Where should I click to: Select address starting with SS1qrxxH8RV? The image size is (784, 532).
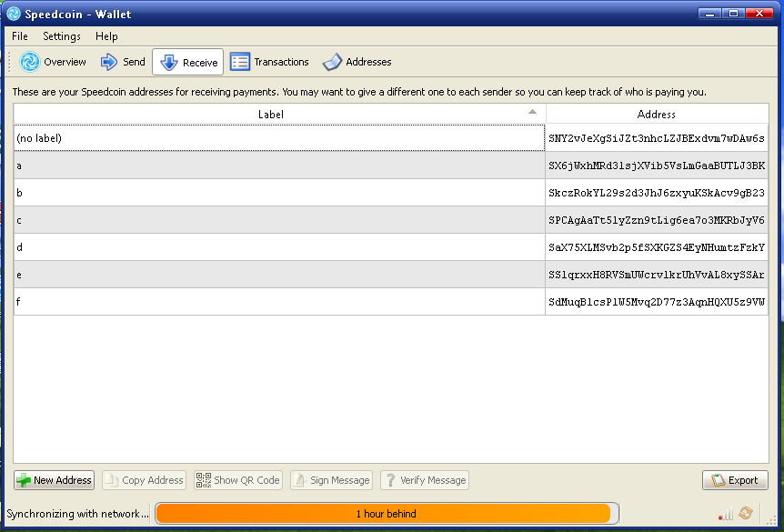657,275
